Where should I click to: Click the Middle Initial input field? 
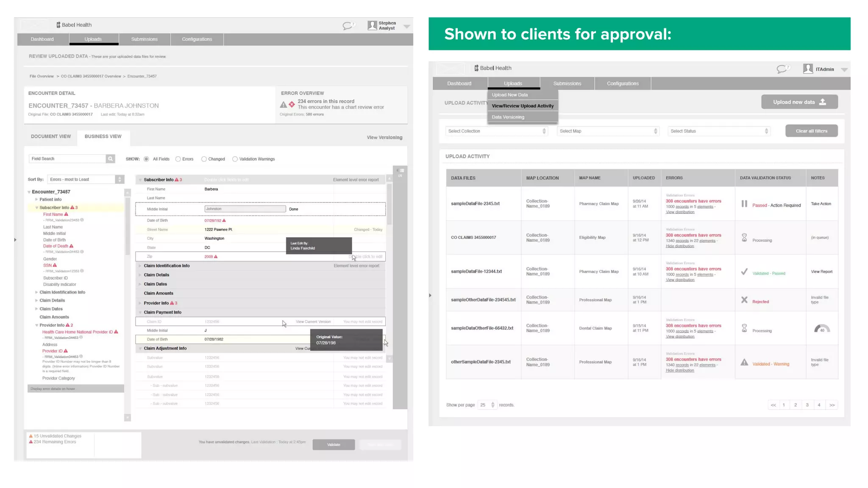pos(245,209)
